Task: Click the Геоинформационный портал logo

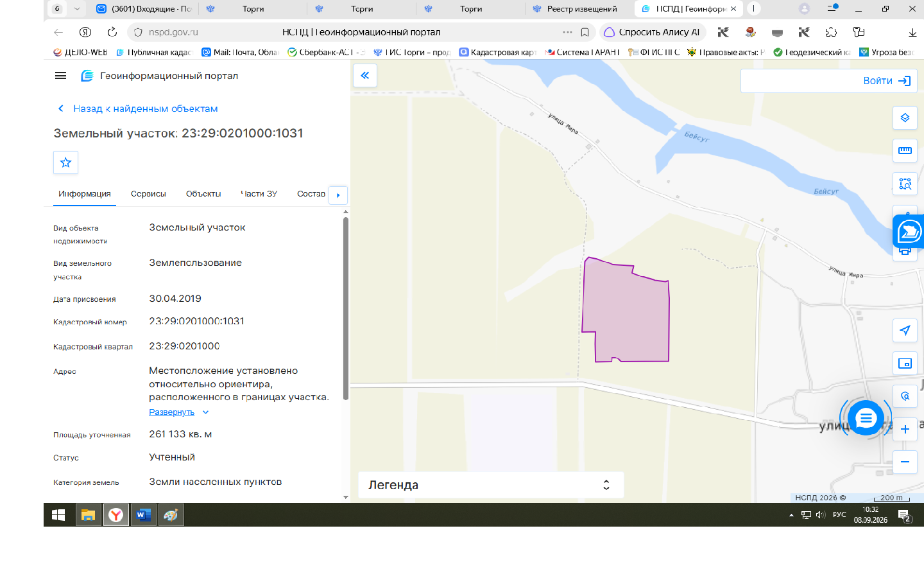Action: (x=159, y=76)
